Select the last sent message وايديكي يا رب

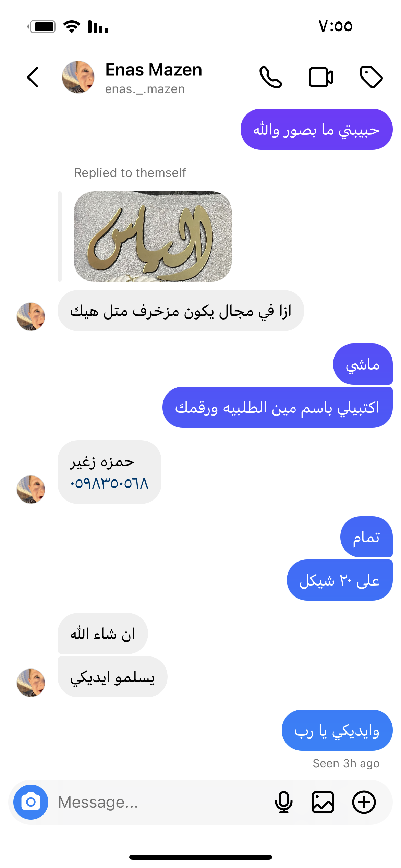pyautogui.click(x=337, y=730)
